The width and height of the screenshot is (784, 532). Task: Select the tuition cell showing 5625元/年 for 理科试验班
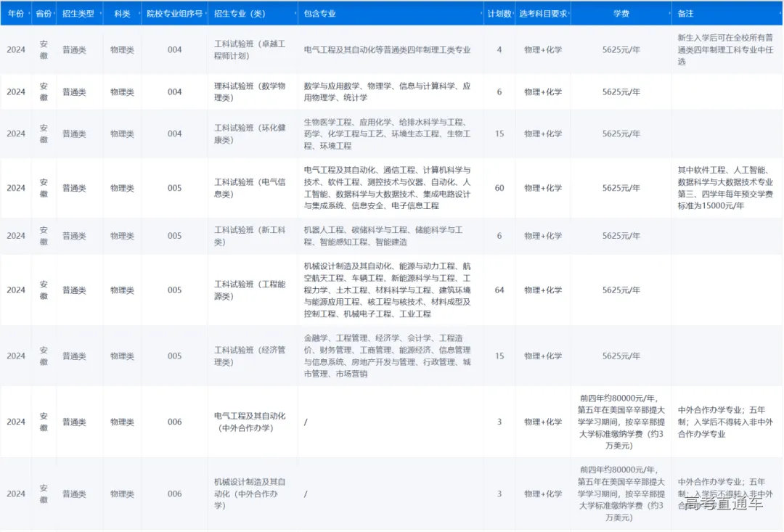pyautogui.click(x=621, y=92)
